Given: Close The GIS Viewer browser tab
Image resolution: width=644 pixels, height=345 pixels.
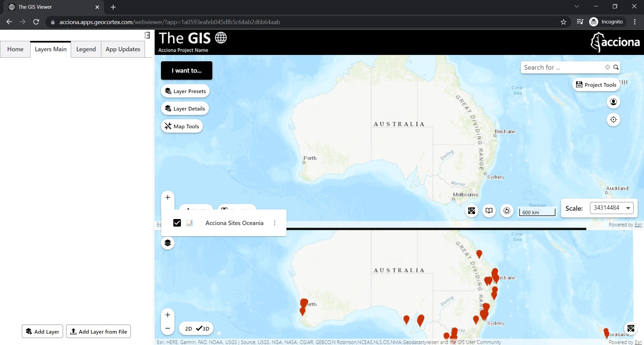Looking at the screenshot, I should pyautogui.click(x=97, y=7).
